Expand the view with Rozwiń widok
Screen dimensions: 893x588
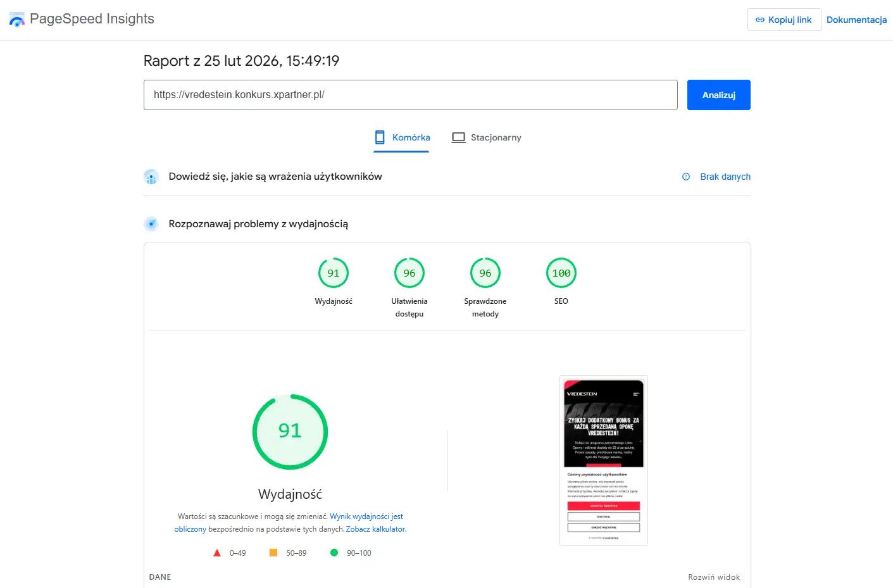(714, 577)
